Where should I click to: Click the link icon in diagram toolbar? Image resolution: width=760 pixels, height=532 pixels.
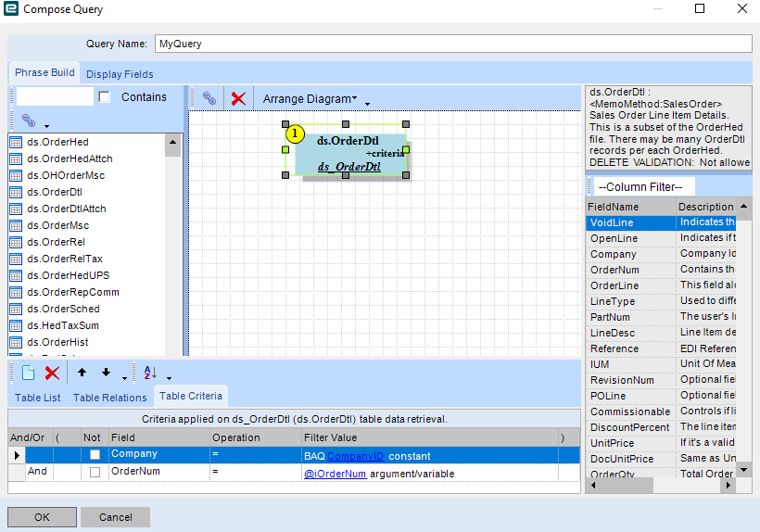pos(209,98)
